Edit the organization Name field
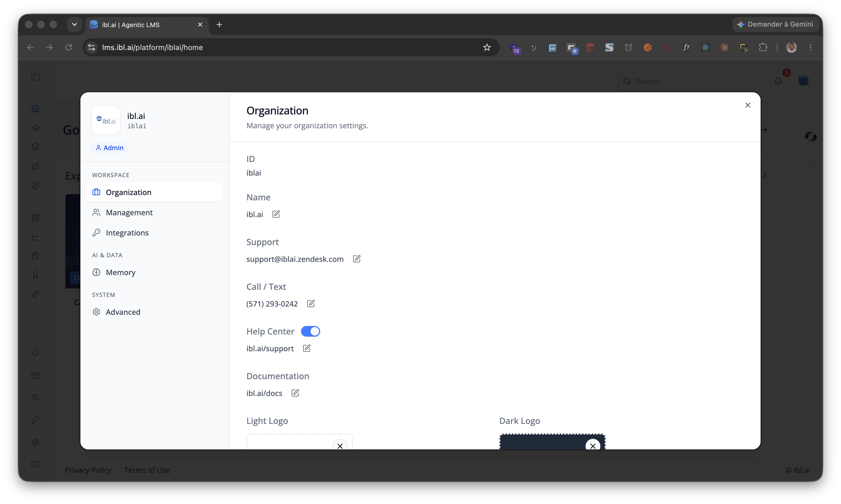841x504 pixels. (276, 214)
